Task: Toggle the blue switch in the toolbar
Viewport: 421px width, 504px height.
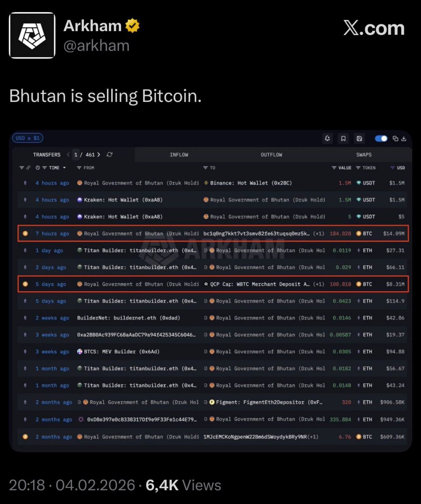Action: coord(381,138)
